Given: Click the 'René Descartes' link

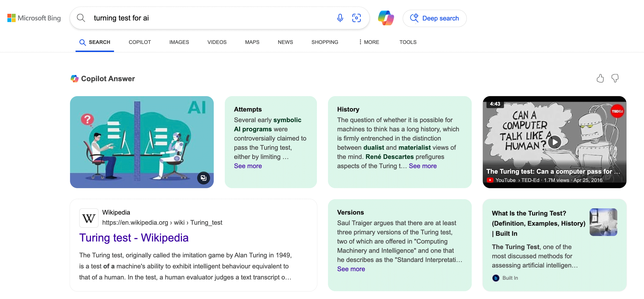Looking at the screenshot, I should [389, 157].
